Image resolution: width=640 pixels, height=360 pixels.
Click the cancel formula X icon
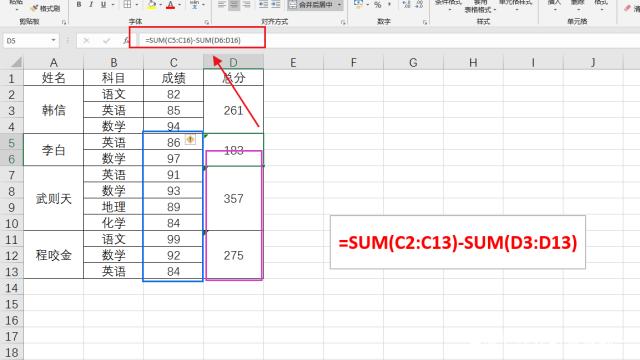tap(86, 40)
